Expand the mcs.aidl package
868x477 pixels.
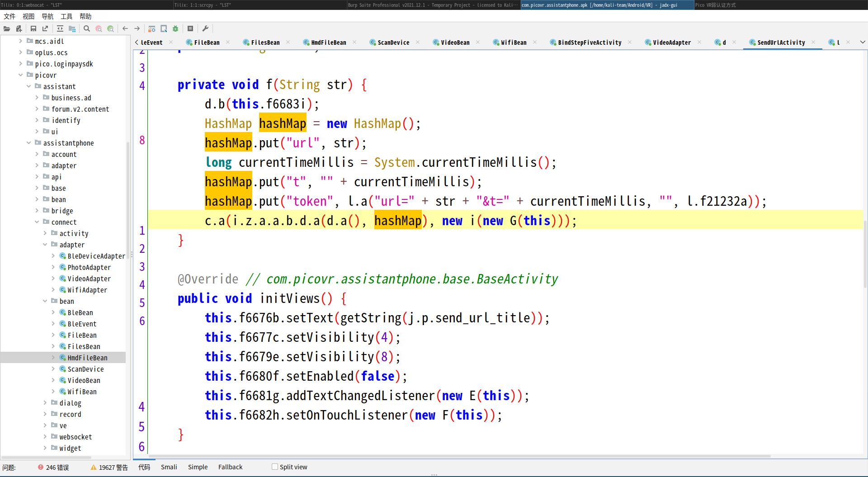(20, 41)
